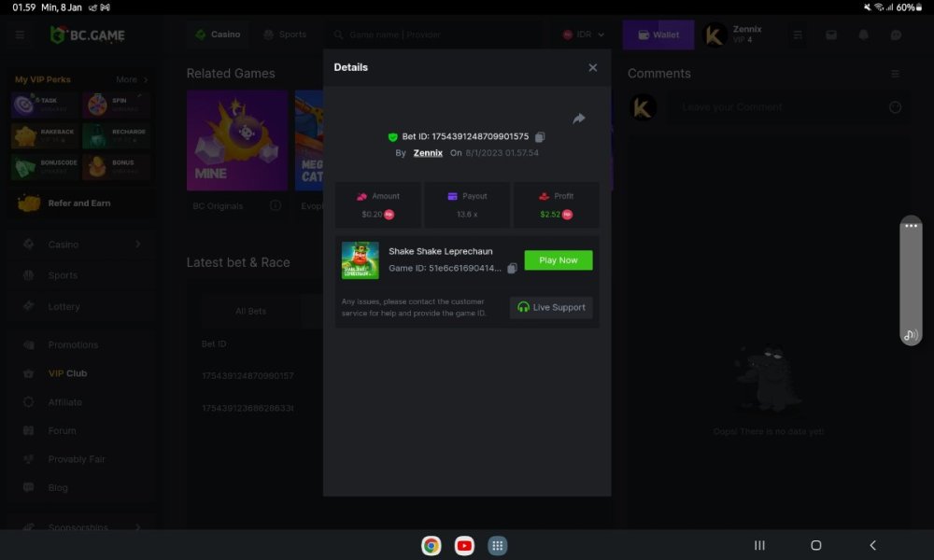Switch to the Sports tab at top
Screen dimensions: 934x560
pos(286,34)
